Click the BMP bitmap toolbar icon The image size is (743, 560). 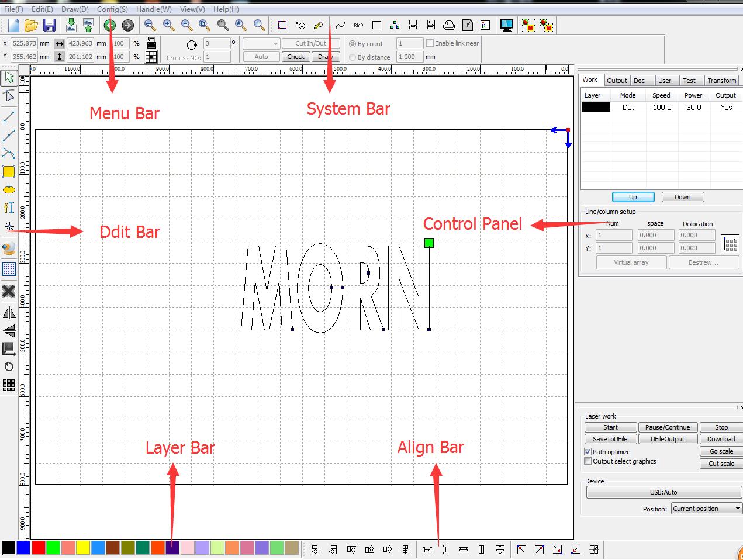(358, 25)
